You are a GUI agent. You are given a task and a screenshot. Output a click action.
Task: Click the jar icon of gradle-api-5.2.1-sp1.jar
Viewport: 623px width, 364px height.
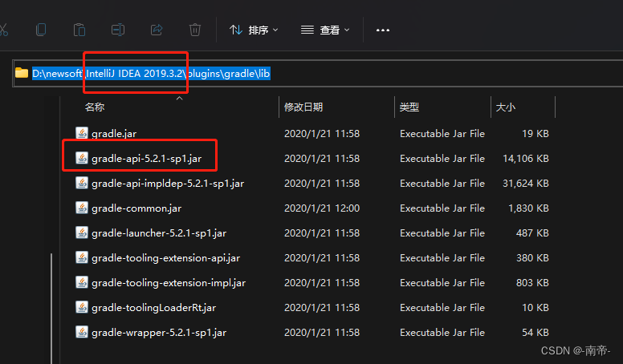(82, 158)
